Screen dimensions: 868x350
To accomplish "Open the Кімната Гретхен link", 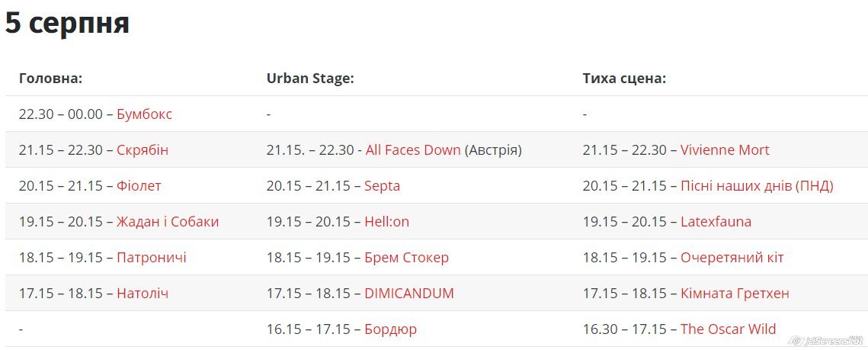I will pyautogui.click(x=735, y=294).
